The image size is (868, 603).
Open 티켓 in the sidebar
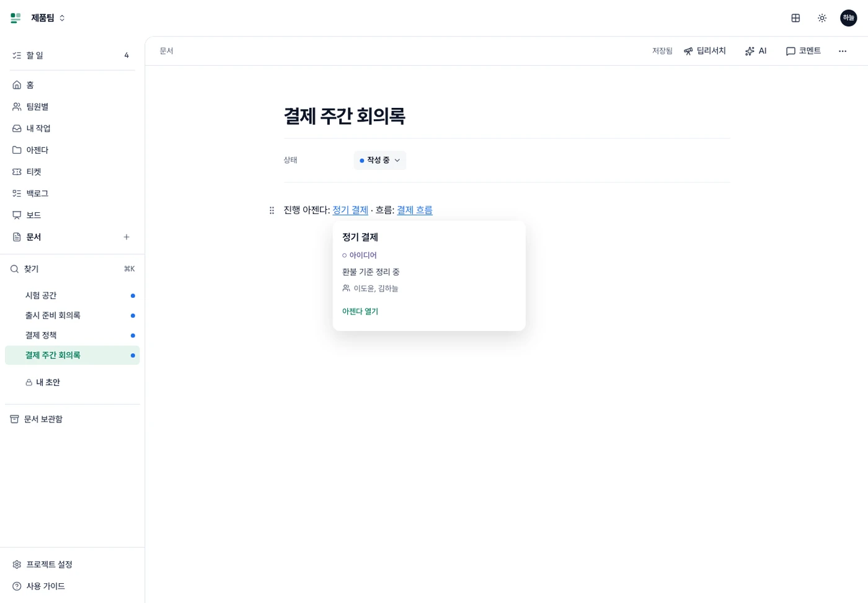(x=73, y=172)
